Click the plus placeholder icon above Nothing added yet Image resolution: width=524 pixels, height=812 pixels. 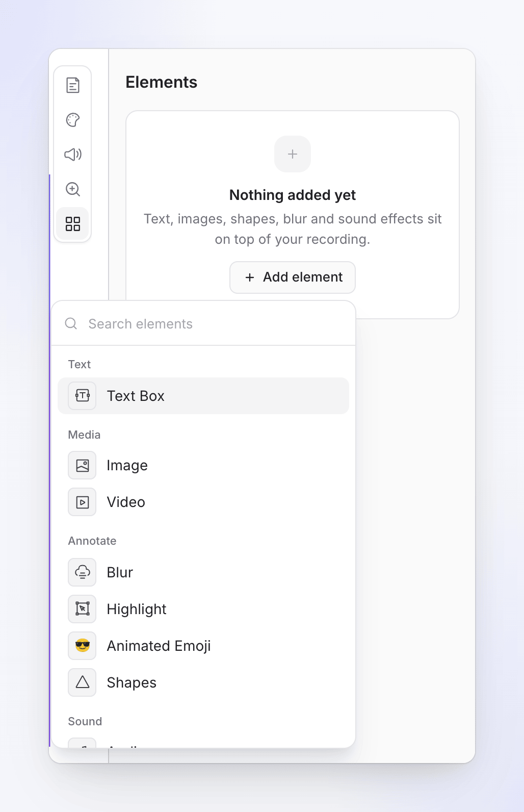tap(293, 154)
